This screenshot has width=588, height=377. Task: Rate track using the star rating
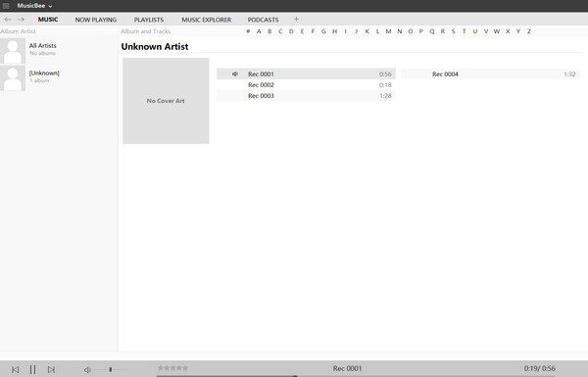click(x=172, y=368)
